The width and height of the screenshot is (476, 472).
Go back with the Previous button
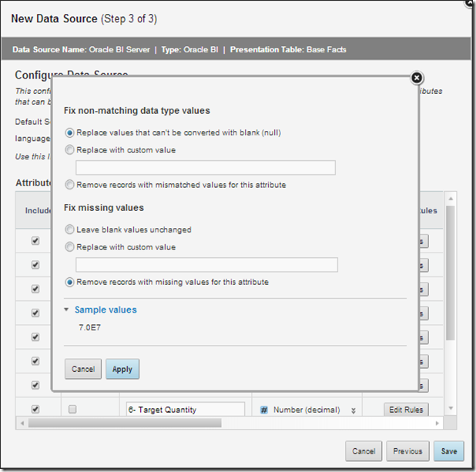(407, 451)
